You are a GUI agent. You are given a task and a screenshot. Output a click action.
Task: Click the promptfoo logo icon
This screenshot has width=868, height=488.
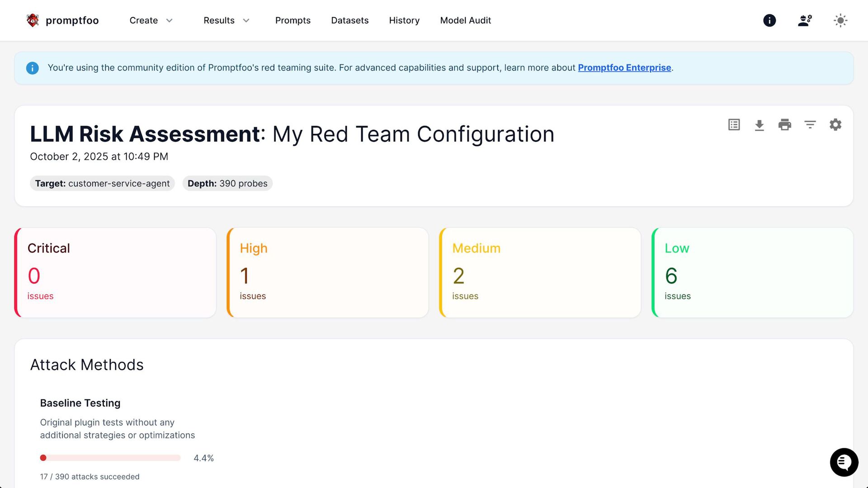click(33, 20)
